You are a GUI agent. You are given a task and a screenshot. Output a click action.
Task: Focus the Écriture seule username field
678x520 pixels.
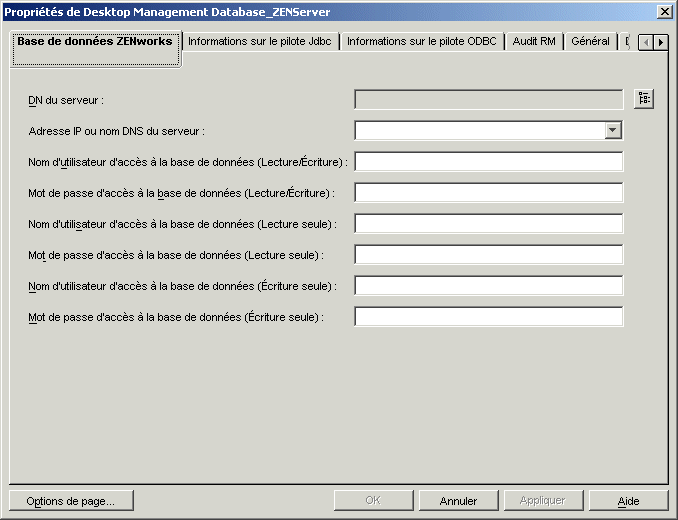point(489,286)
